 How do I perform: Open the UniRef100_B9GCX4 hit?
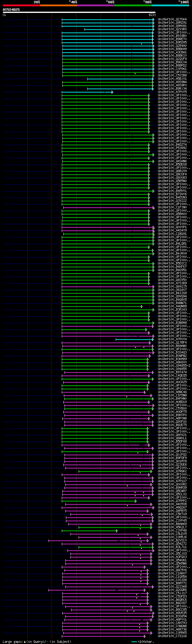[x=172, y=62]
